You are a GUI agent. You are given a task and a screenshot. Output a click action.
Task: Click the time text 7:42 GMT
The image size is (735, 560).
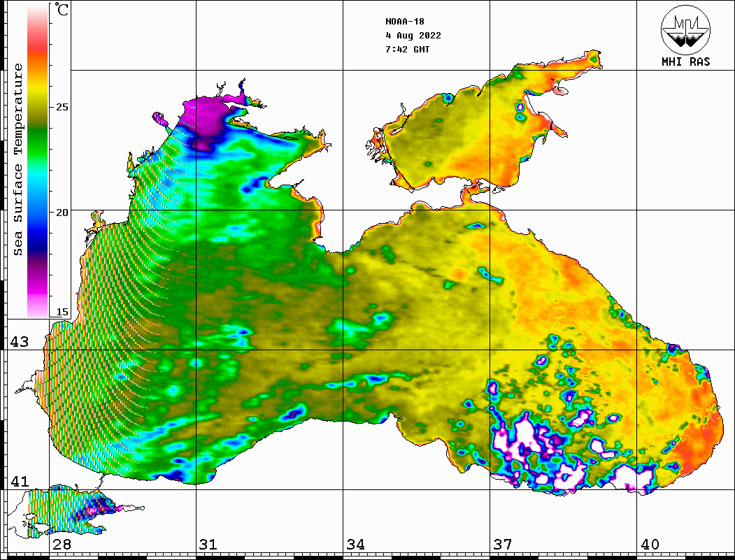407,49
